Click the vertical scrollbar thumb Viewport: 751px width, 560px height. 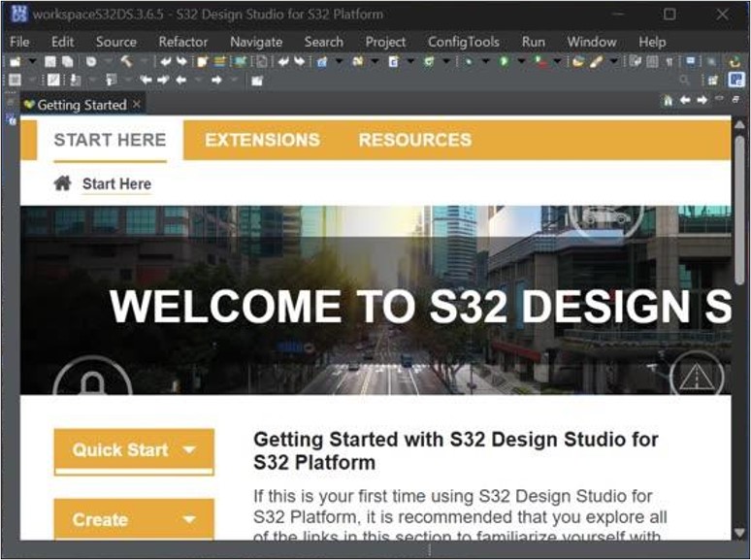click(739, 210)
